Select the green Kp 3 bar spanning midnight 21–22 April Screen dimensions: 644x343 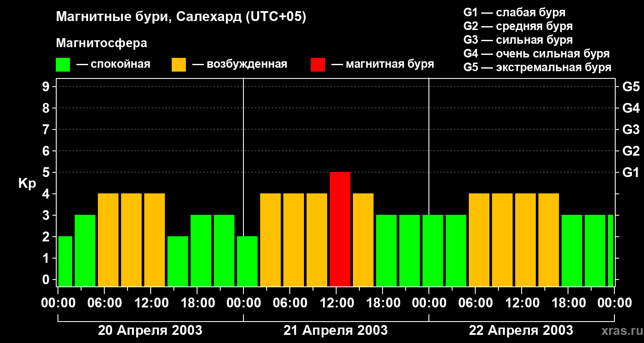click(433, 250)
